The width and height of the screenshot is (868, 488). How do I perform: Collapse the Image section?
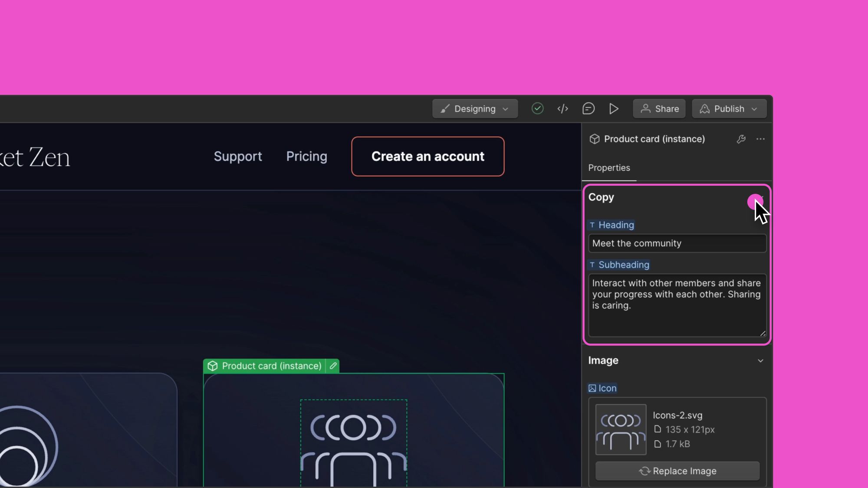click(x=760, y=360)
